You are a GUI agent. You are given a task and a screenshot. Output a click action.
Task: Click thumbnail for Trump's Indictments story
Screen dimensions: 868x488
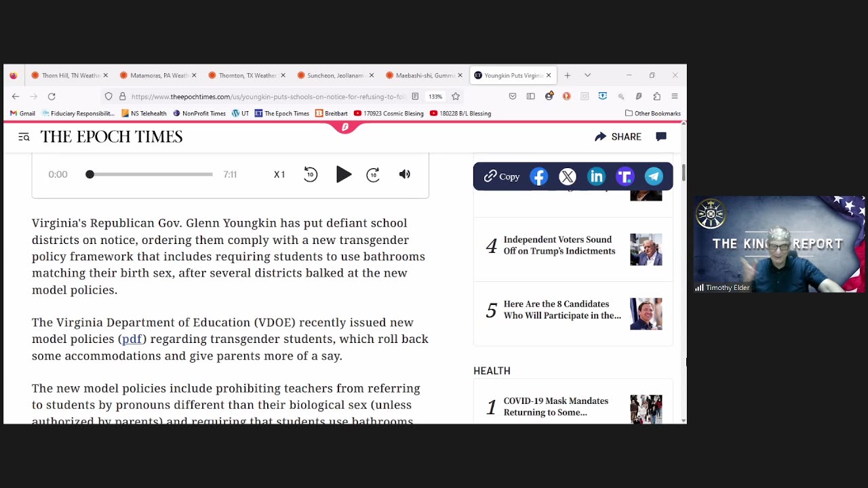(x=646, y=249)
